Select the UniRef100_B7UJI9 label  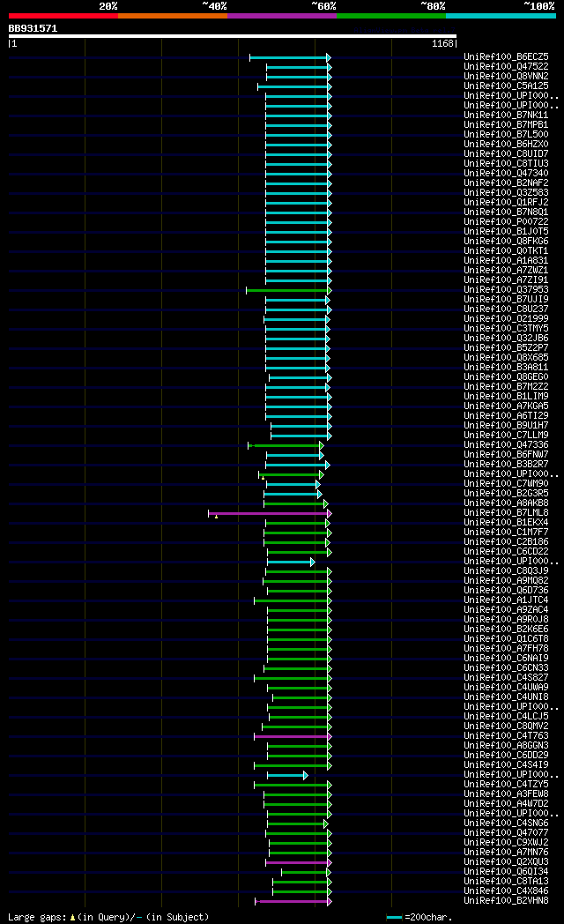(506, 300)
